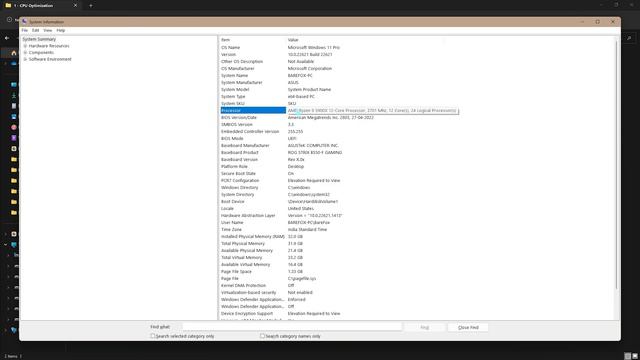Click the Item column header
The height and width of the screenshot is (360, 640).
pyautogui.click(x=253, y=40)
